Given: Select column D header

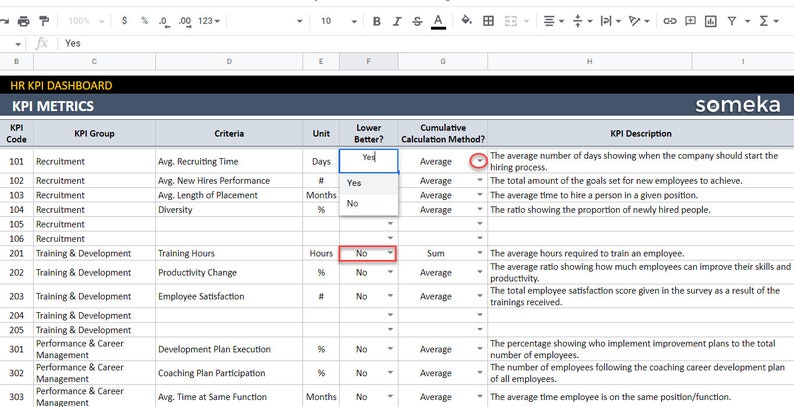Looking at the screenshot, I should pos(229,61).
